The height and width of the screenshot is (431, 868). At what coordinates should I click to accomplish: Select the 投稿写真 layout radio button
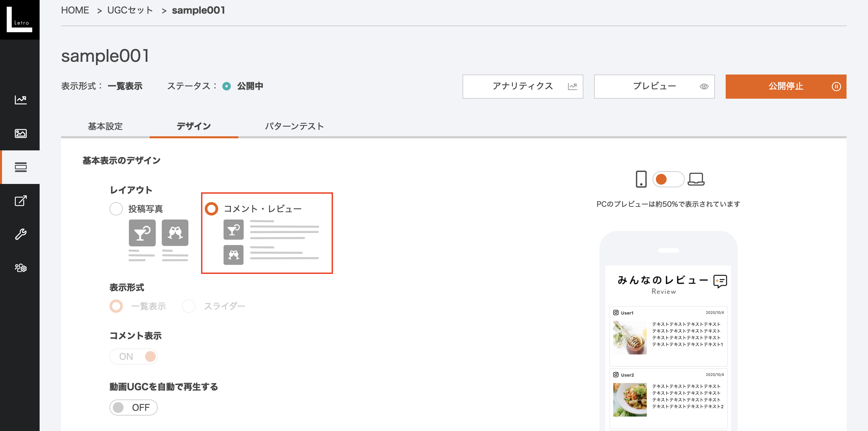(x=116, y=208)
